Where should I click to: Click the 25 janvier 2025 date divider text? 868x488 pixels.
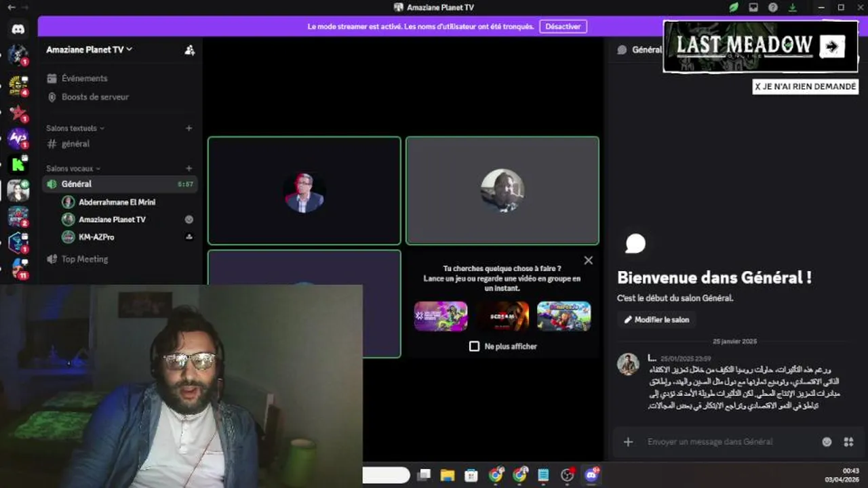(x=734, y=342)
